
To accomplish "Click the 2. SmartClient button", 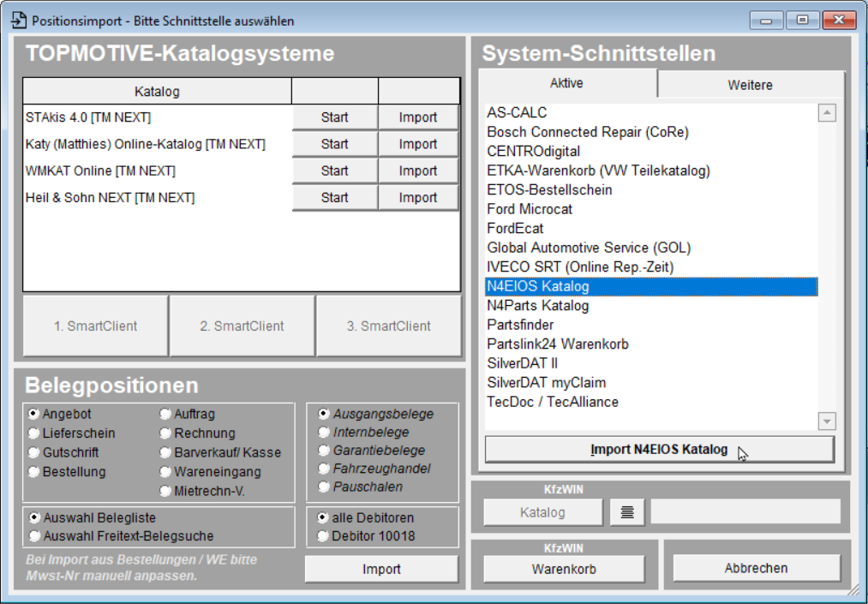I will [242, 326].
